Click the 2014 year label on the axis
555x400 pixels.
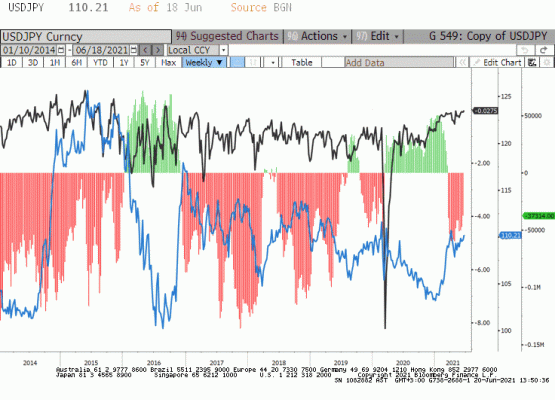pyautogui.click(x=30, y=363)
